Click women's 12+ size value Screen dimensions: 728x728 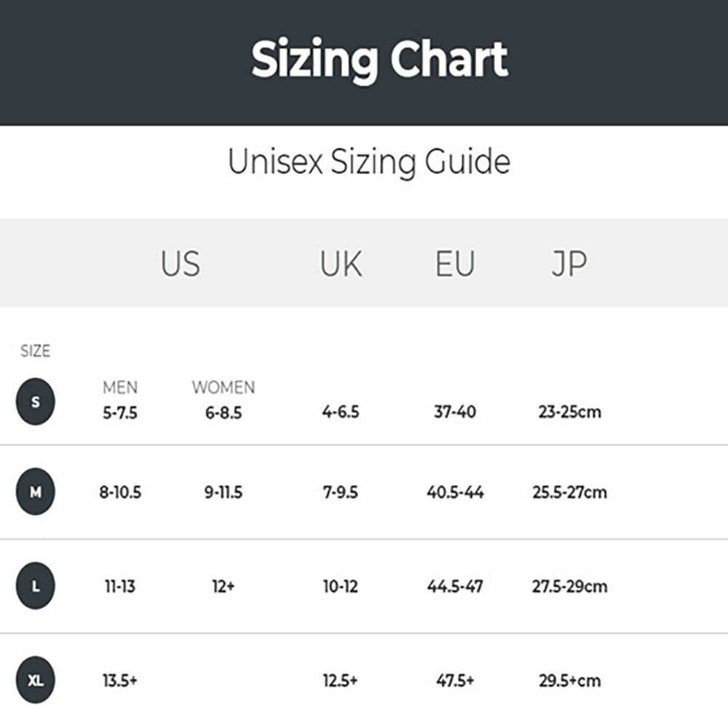coord(223,587)
